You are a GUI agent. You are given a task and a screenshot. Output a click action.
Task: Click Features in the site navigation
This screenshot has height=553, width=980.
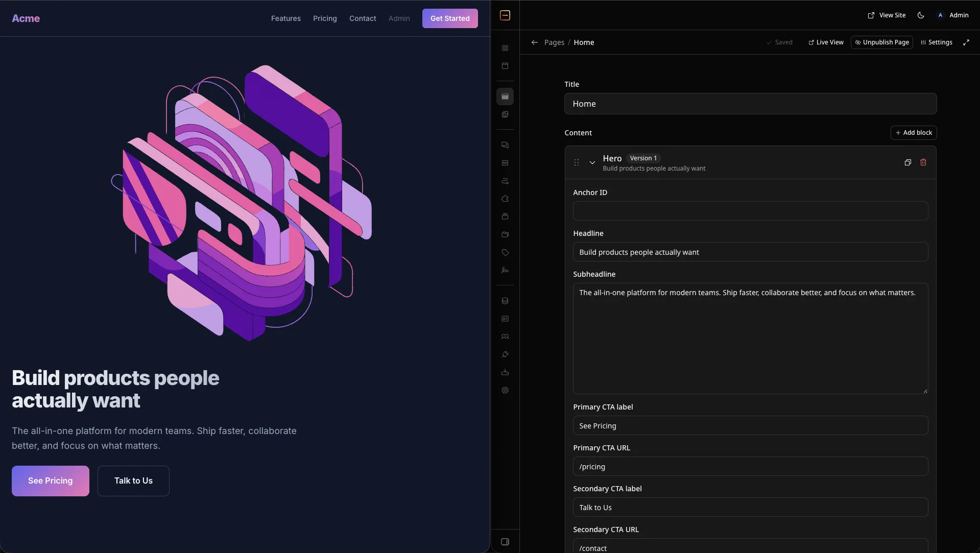[x=286, y=18]
